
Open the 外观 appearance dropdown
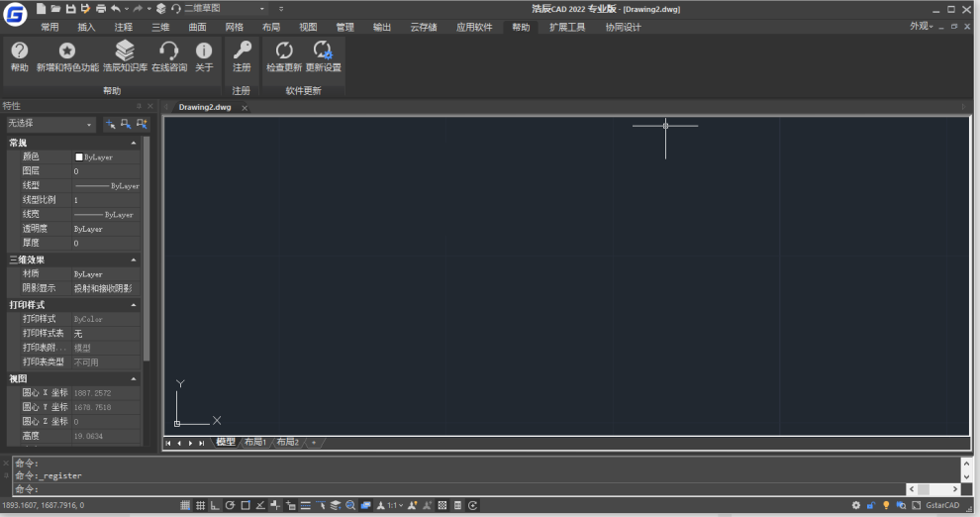pyautogui.click(x=922, y=27)
